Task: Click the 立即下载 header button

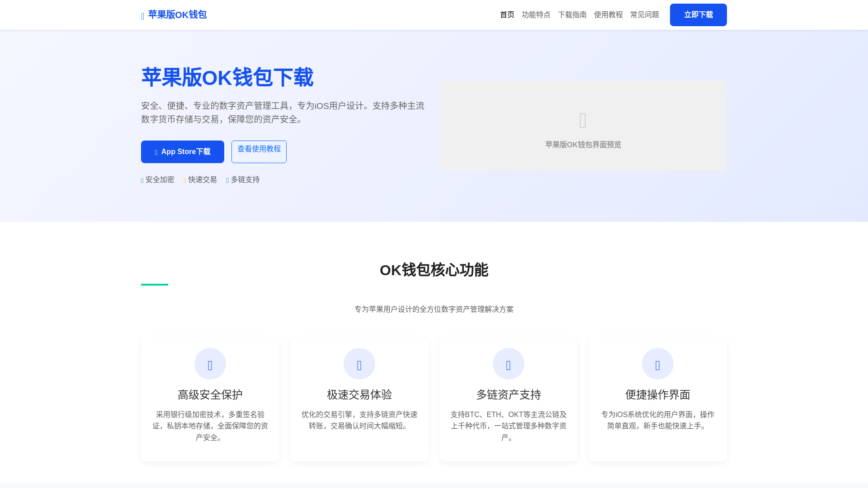Action: (698, 15)
